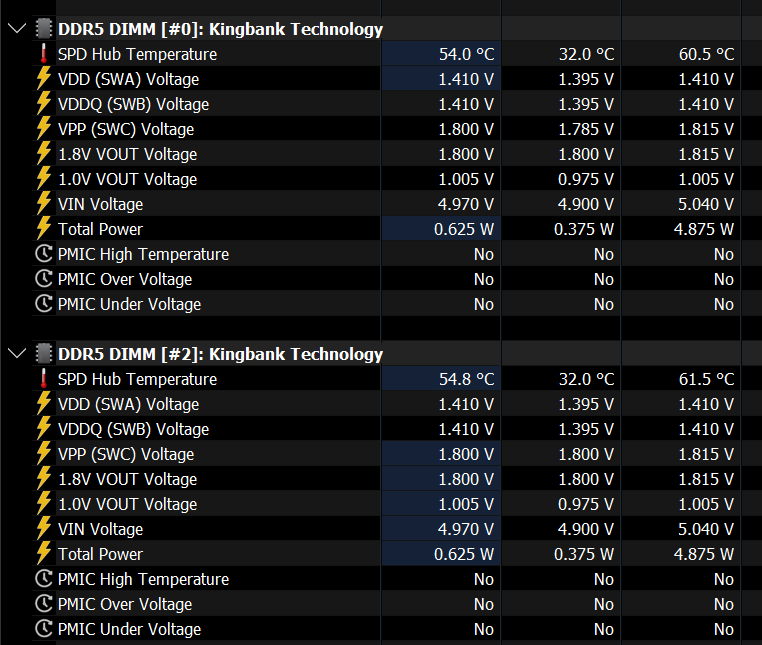Click lightning icon of DIMM [#2] Total Power
762x645 pixels.
pyautogui.click(x=44, y=554)
